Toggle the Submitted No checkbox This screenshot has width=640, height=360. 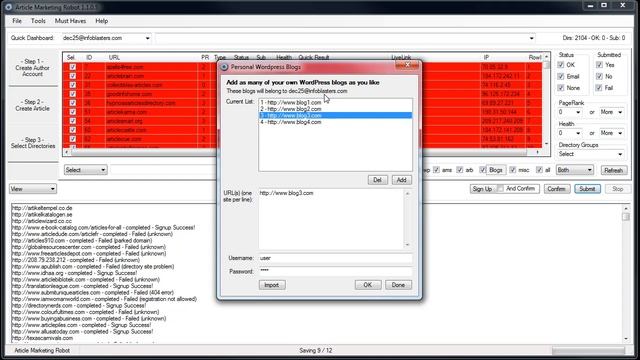599,76
